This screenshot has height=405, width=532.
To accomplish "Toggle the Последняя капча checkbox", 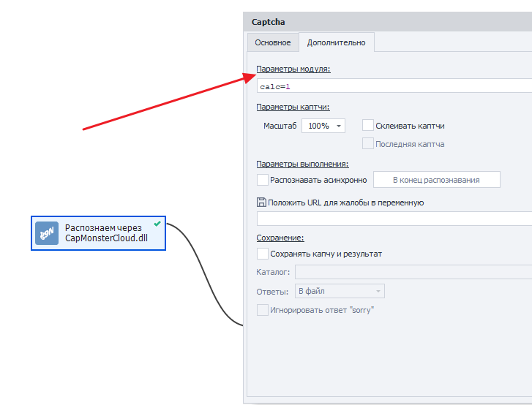I will pos(368,143).
